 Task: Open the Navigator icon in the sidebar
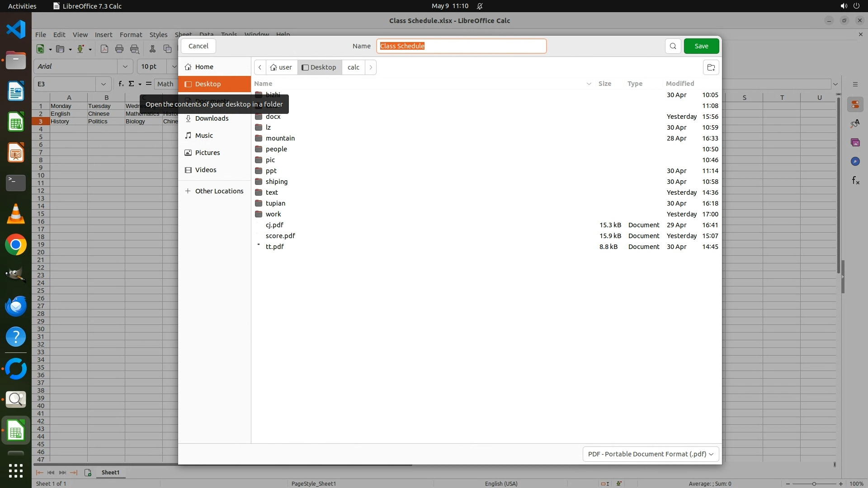(855, 161)
